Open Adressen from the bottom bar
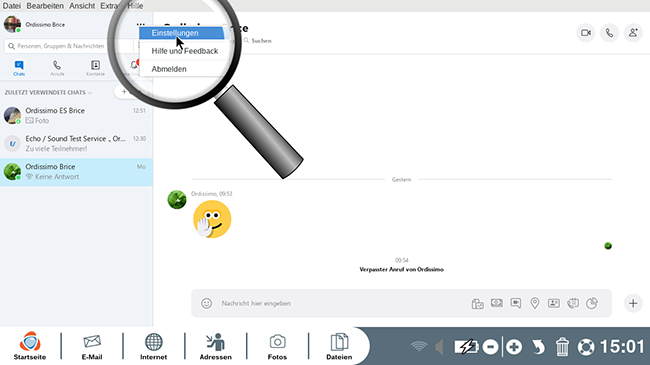This screenshot has width=650, height=365. point(216,346)
